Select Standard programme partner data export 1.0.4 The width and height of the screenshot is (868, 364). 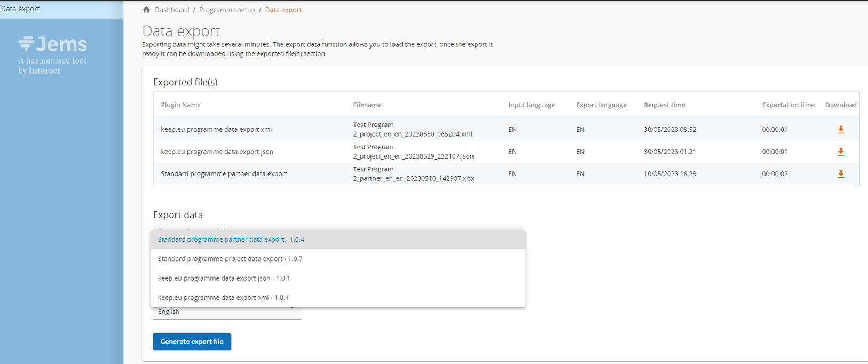(231, 240)
